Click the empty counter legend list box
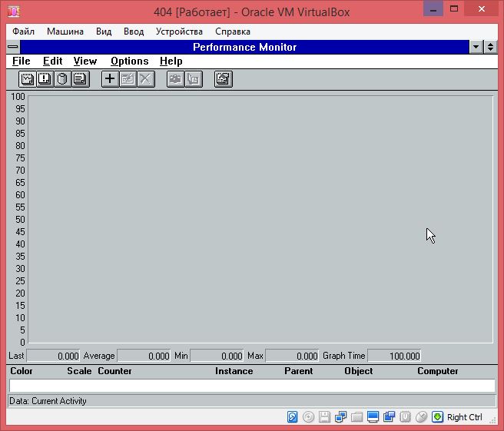 pos(252,386)
